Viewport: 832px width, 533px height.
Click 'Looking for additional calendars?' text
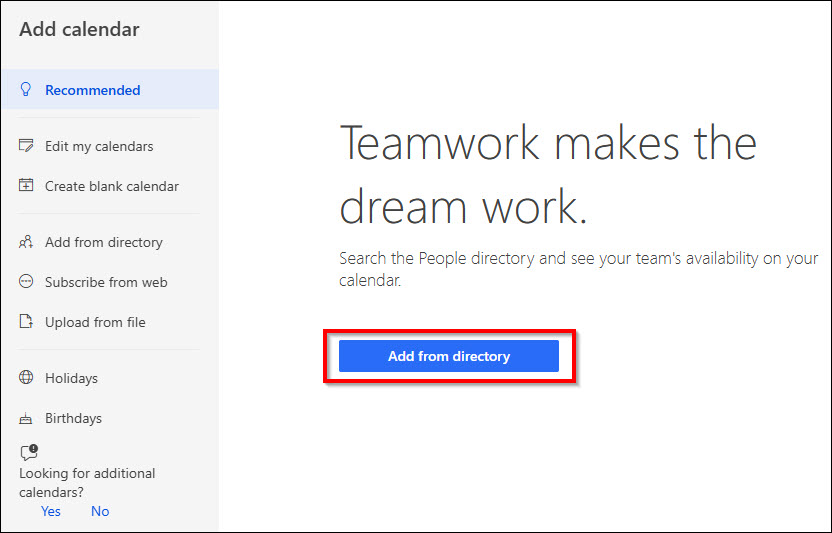pos(88,483)
